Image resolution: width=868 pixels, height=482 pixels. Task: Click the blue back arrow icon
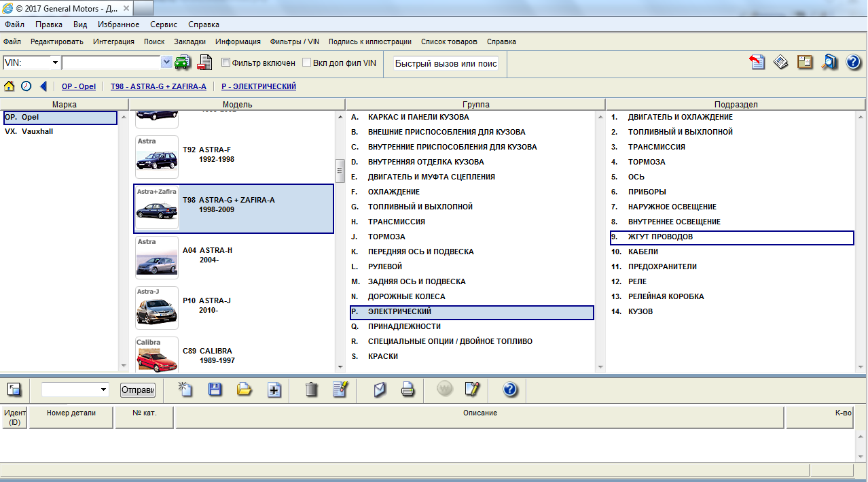[x=43, y=86]
